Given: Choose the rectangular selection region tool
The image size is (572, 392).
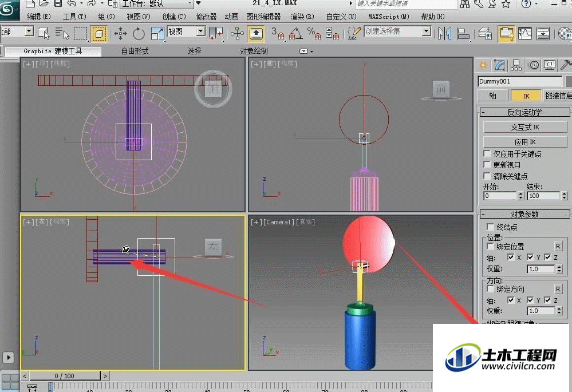Looking at the screenshot, I should [x=80, y=34].
